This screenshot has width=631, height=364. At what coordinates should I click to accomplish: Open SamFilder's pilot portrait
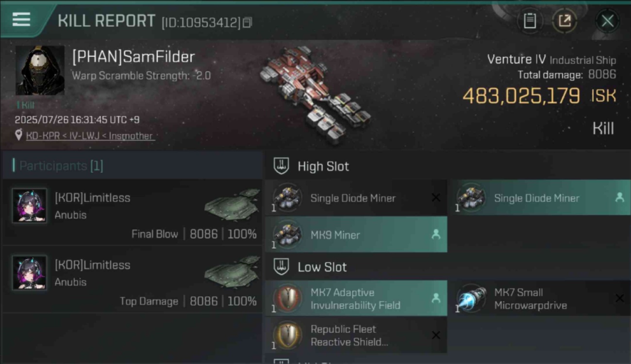click(40, 71)
